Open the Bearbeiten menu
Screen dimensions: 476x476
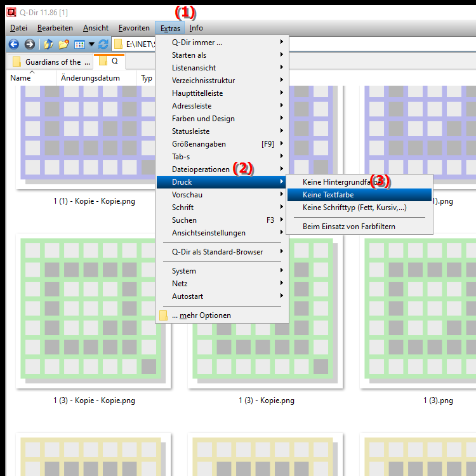coord(55,28)
